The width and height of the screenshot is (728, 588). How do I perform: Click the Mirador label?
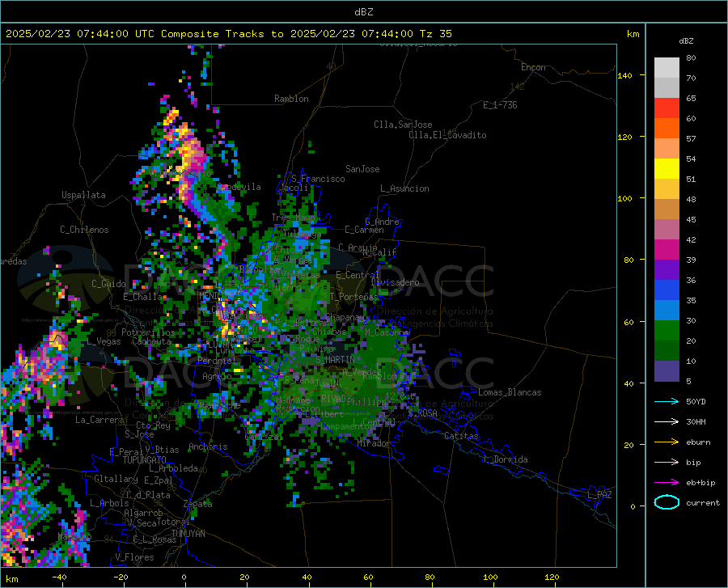[x=373, y=444]
